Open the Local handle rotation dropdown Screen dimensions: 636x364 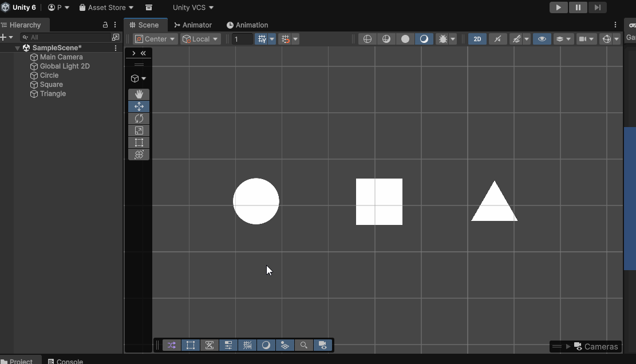[200, 39]
